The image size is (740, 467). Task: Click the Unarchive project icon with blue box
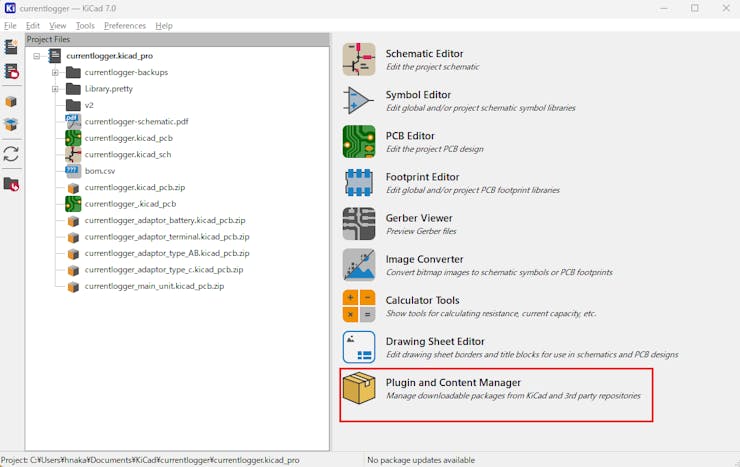tap(11, 125)
